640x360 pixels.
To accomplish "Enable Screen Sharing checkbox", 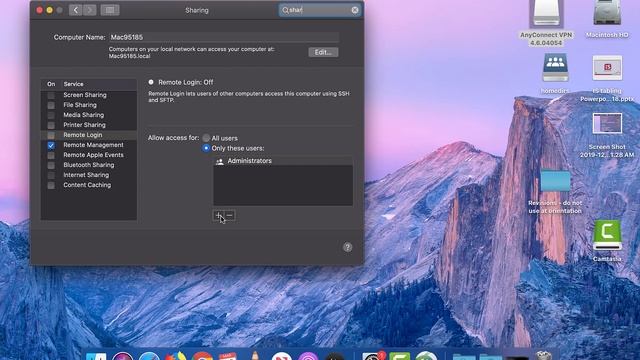I will [51, 95].
